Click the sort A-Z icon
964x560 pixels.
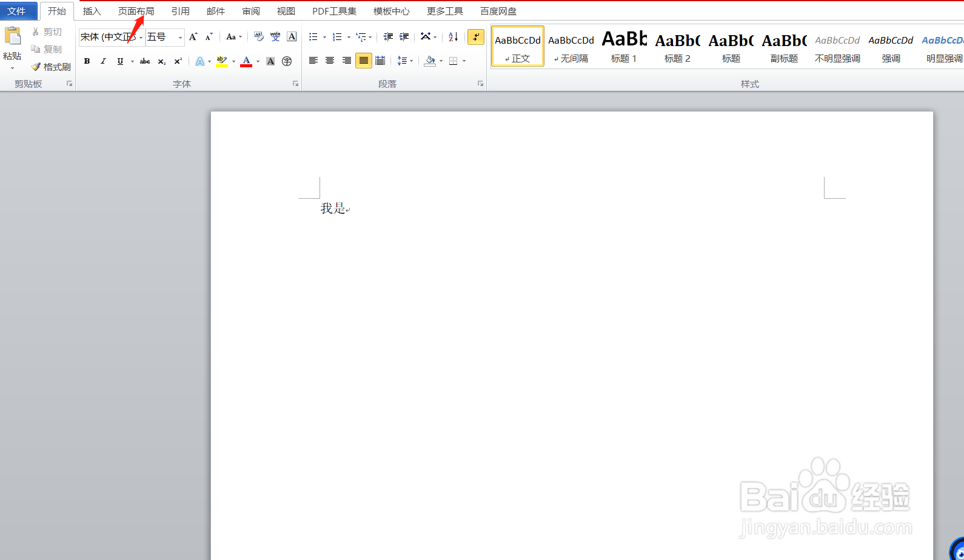coord(453,37)
